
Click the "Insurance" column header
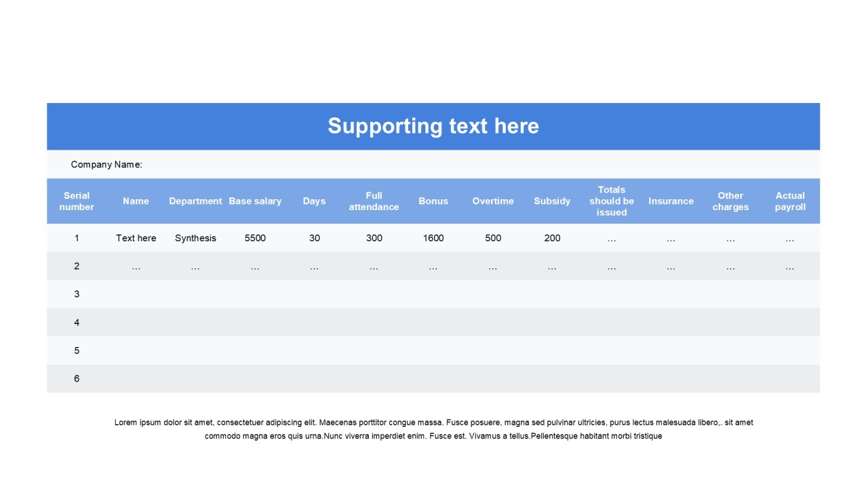tap(671, 201)
